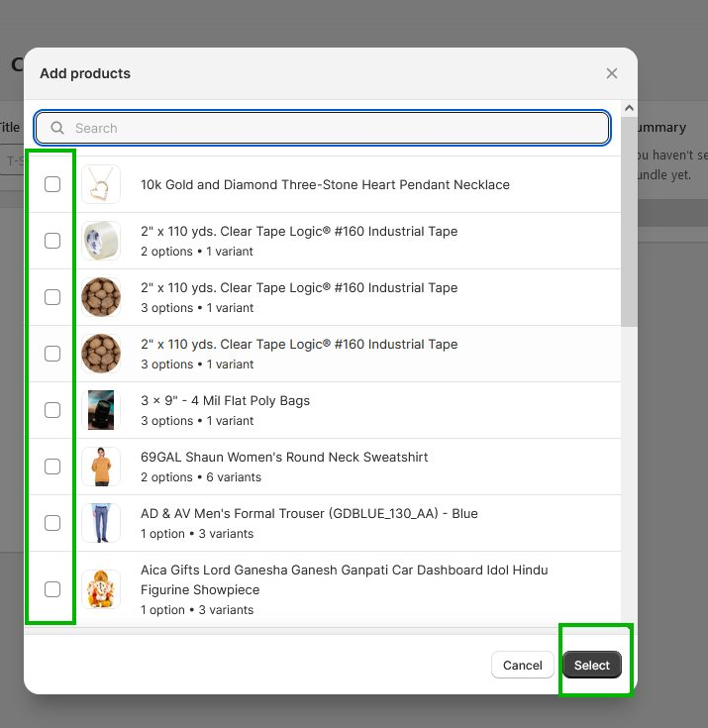This screenshot has width=708, height=728.
Task: Click the orange sweatshirt product thumbnail
Action: coord(101,467)
